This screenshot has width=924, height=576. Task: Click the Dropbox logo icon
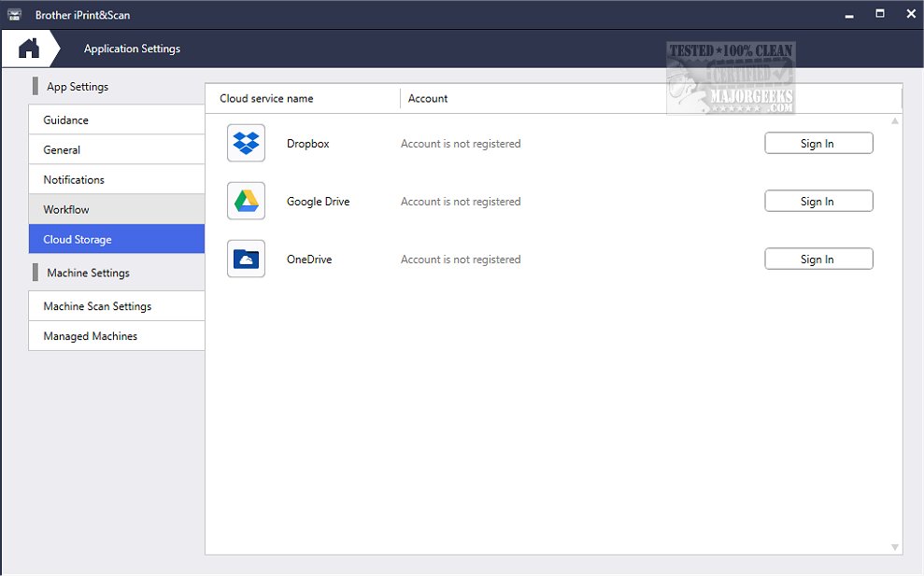tap(246, 143)
